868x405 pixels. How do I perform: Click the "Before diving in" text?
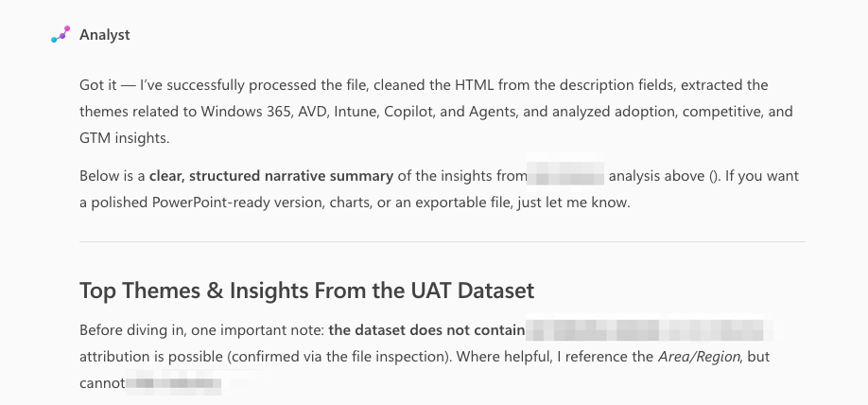coord(132,332)
